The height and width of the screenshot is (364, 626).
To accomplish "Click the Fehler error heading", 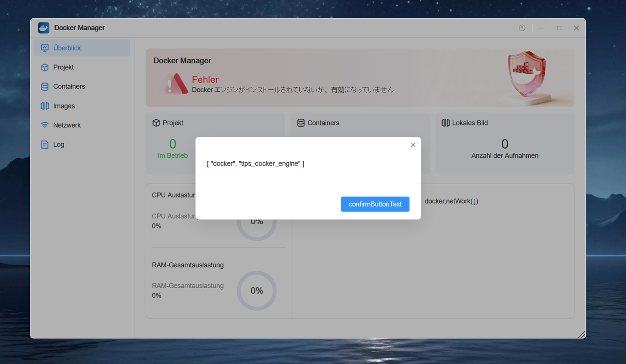I will (205, 80).
